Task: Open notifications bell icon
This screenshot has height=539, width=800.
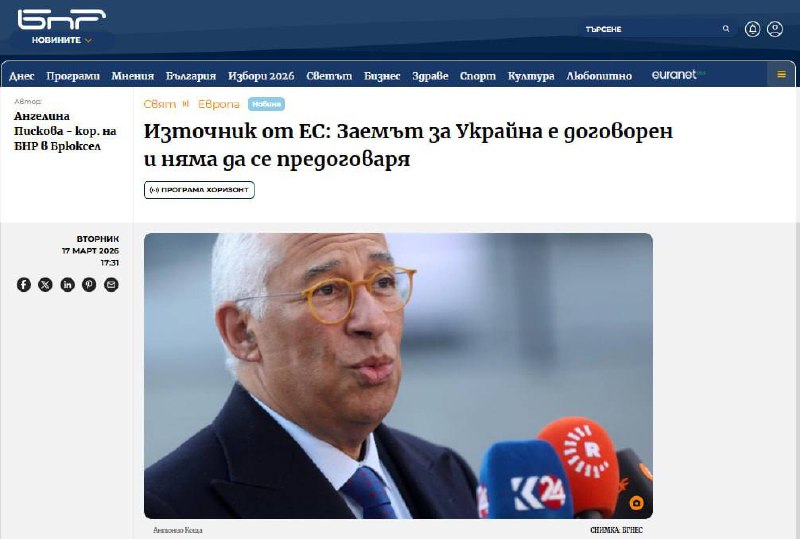Action: pos(753,29)
